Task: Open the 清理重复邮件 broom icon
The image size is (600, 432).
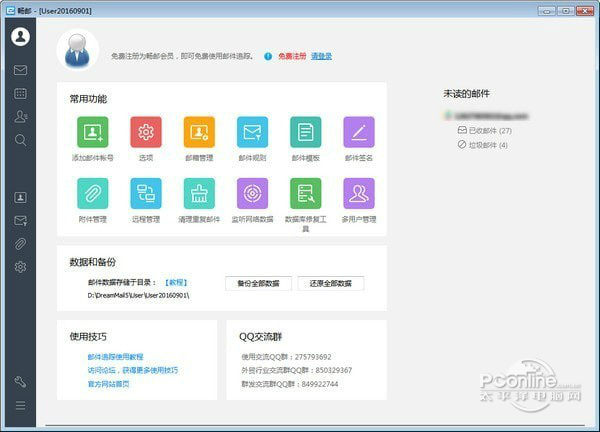Action: [x=199, y=193]
